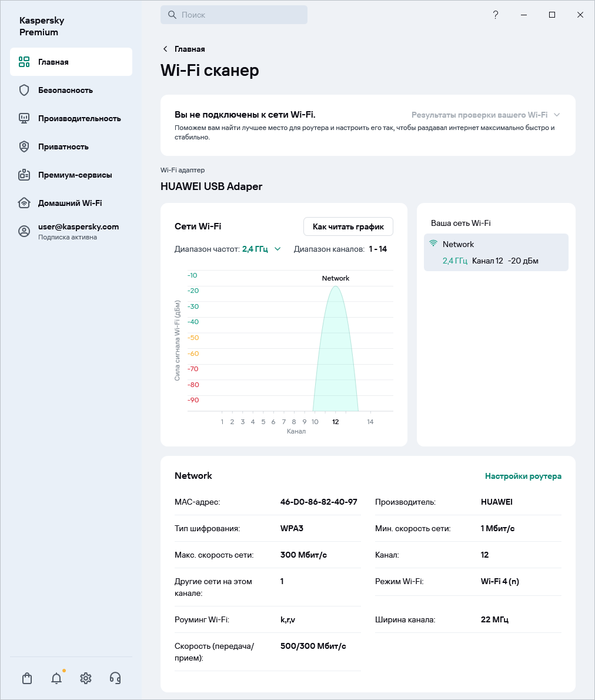
Task: Click the back arrow next to Главная breadcrumb
Action: tap(165, 49)
